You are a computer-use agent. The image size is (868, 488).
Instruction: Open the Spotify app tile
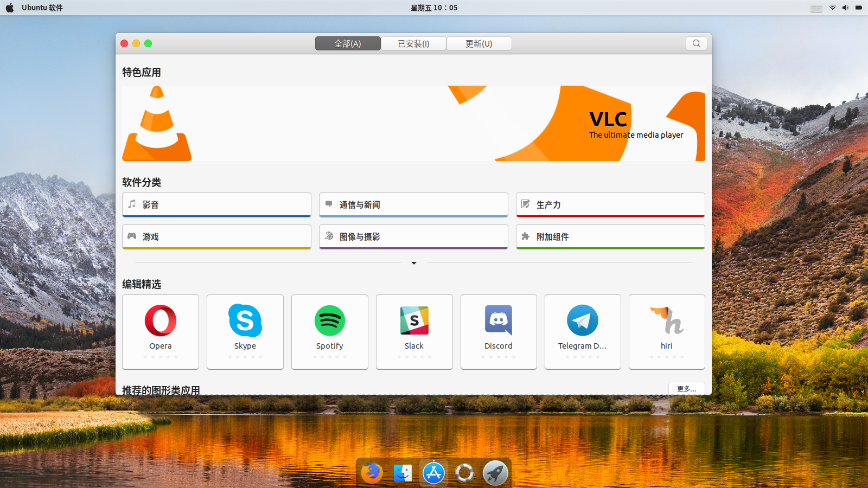(330, 332)
